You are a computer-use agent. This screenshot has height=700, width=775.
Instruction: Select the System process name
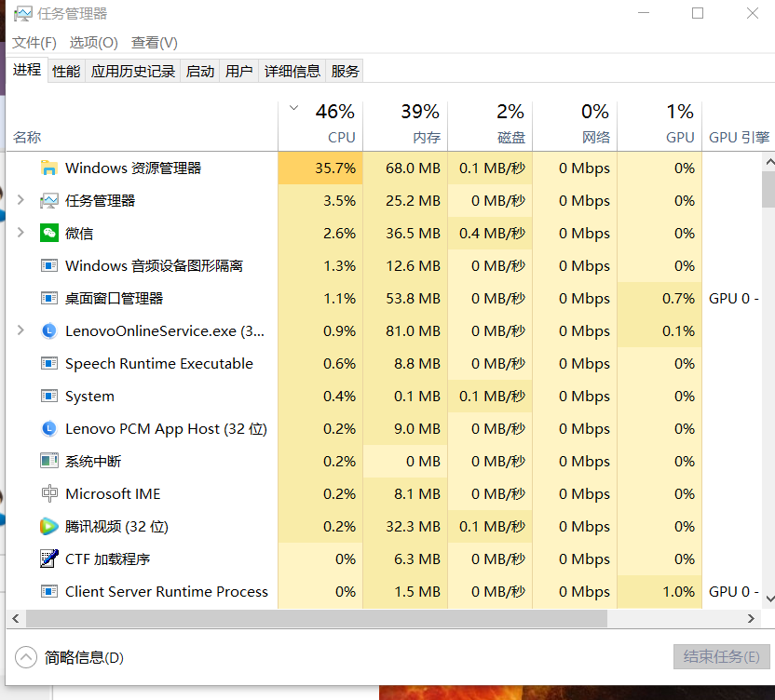(89, 397)
